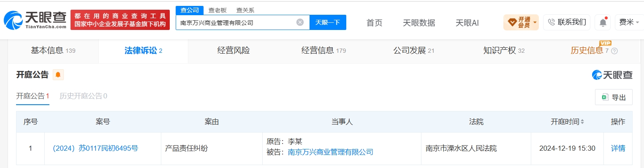Click the 操作 column header
644x168 pixels.
(x=618, y=122)
